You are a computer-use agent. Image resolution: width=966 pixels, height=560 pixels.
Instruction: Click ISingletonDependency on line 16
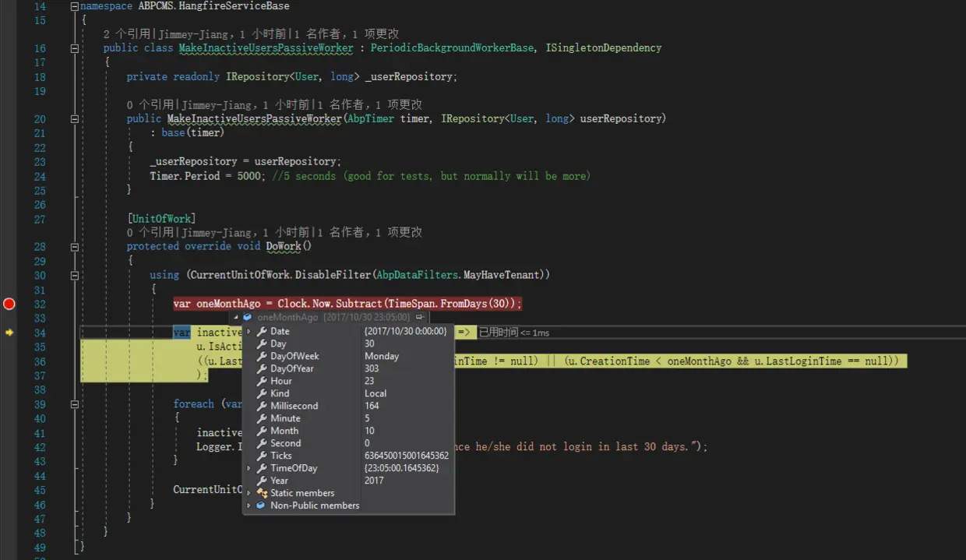(604, 48)
